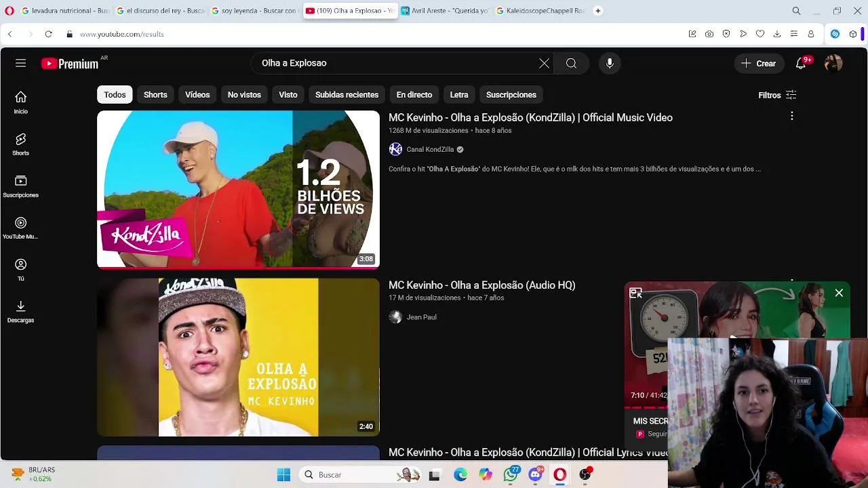
Task: Expand the miniplayer to full watch page
Action: 635,293
